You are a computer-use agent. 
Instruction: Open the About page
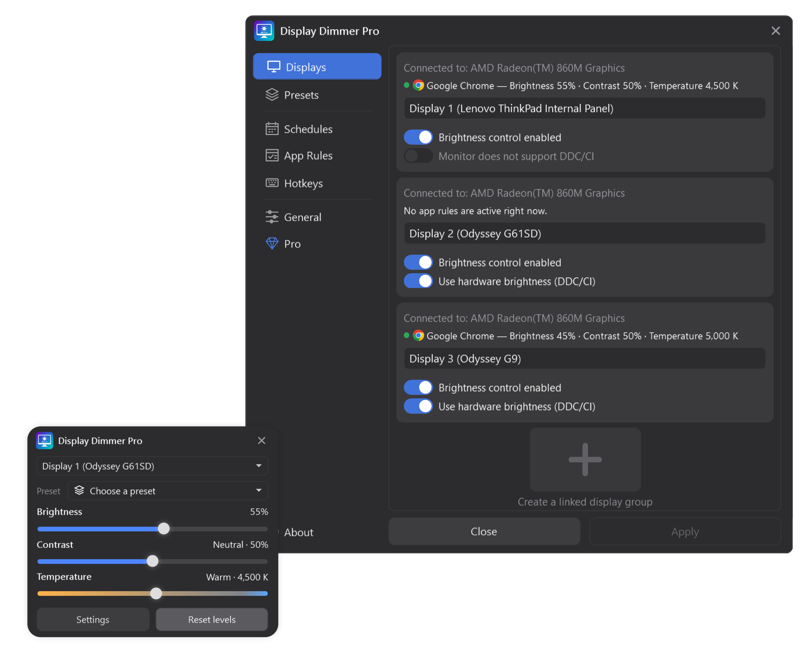pyautogui.click(x=299, y=532)
